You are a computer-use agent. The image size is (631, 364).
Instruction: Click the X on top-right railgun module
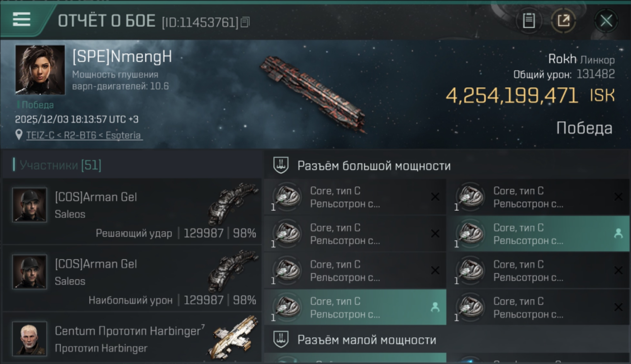point(618,197)
